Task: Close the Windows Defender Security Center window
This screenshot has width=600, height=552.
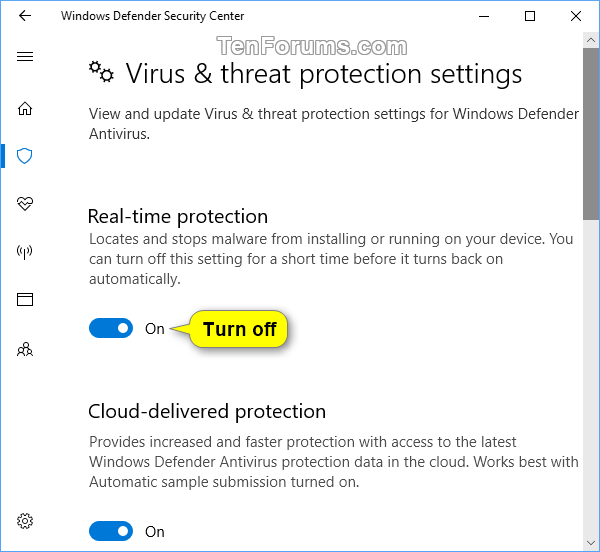Action: [x=576, y=16]
